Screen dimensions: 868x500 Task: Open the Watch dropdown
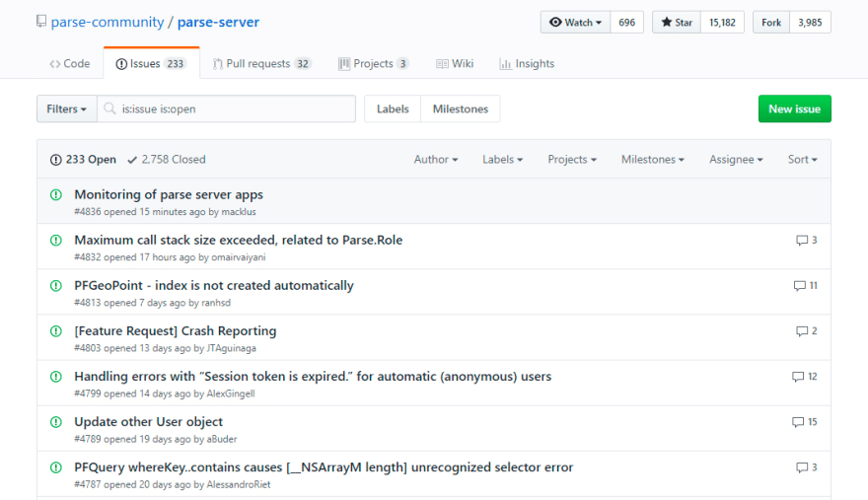576,22
